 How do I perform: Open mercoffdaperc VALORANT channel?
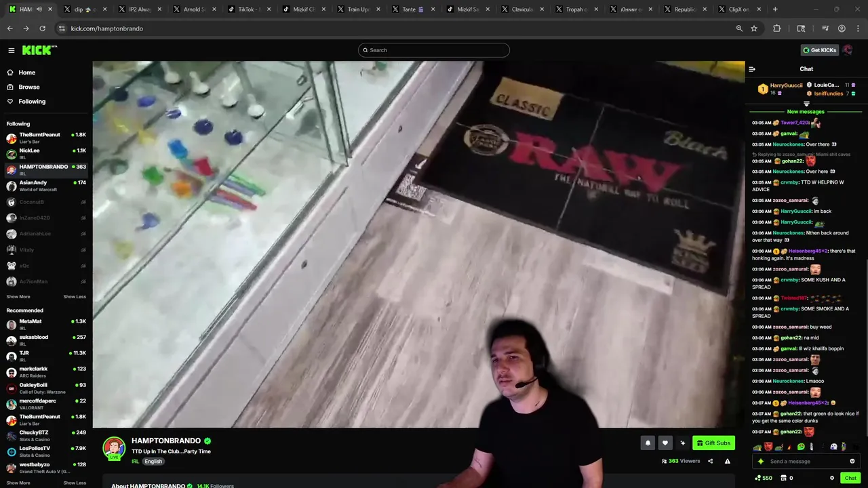click(x=46, y=403)
